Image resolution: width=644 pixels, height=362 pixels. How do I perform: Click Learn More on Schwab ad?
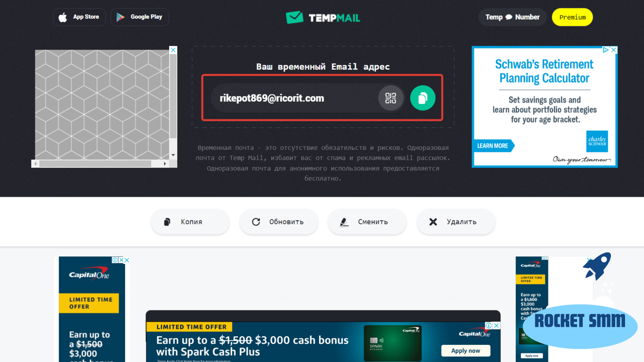tap(494, 146)
